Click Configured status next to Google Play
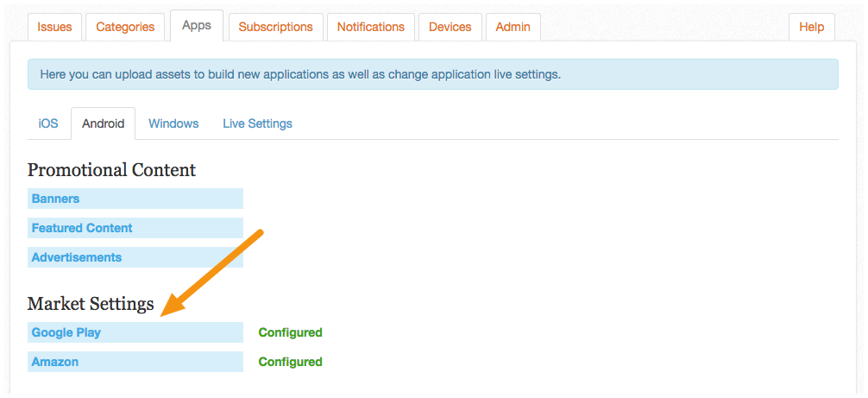 point(290,332)
